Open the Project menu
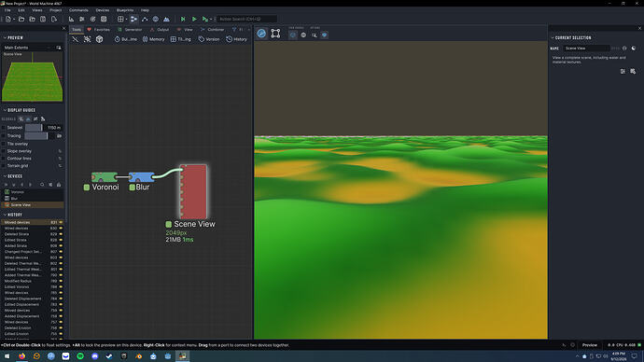The image size is (644, 362). click(55, 10)
